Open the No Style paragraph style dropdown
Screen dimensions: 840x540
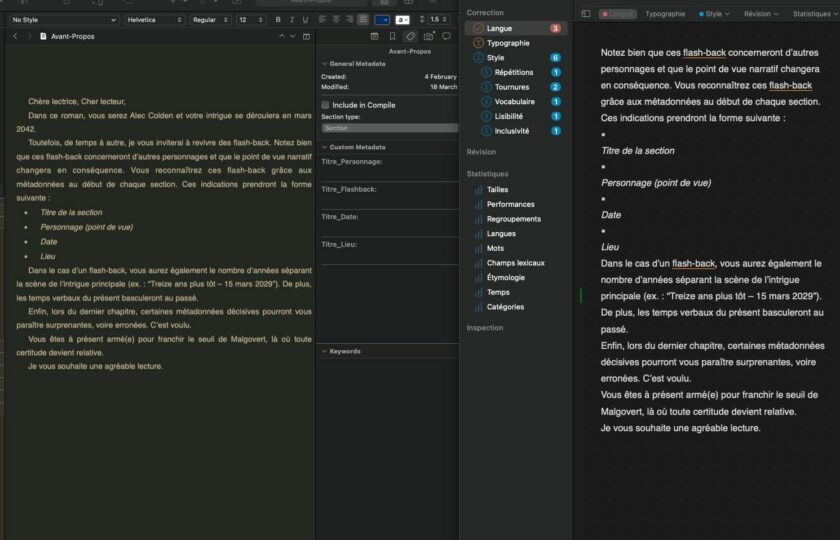tap(63, 19)
